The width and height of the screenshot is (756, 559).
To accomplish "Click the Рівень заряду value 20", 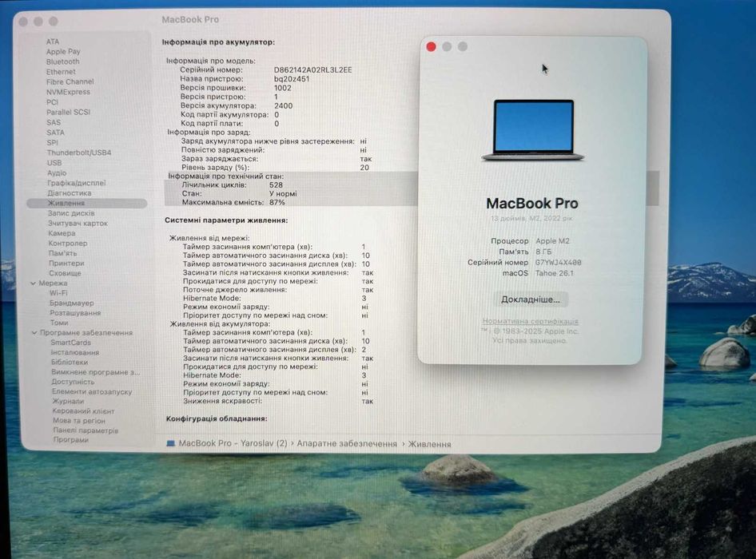I will [364, 168].
